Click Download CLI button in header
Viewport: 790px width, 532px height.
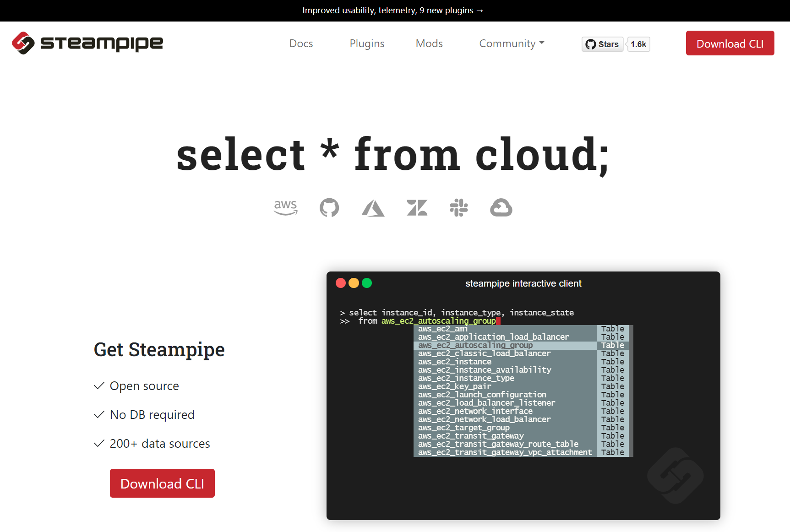(x=730, y=43)
